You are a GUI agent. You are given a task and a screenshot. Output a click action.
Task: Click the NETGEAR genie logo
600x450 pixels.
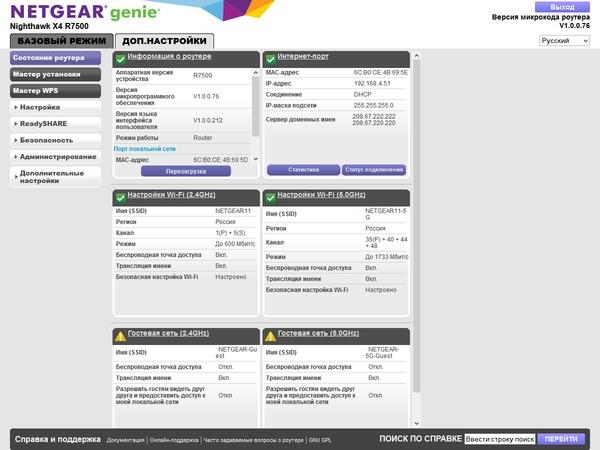tap(85, 12)
